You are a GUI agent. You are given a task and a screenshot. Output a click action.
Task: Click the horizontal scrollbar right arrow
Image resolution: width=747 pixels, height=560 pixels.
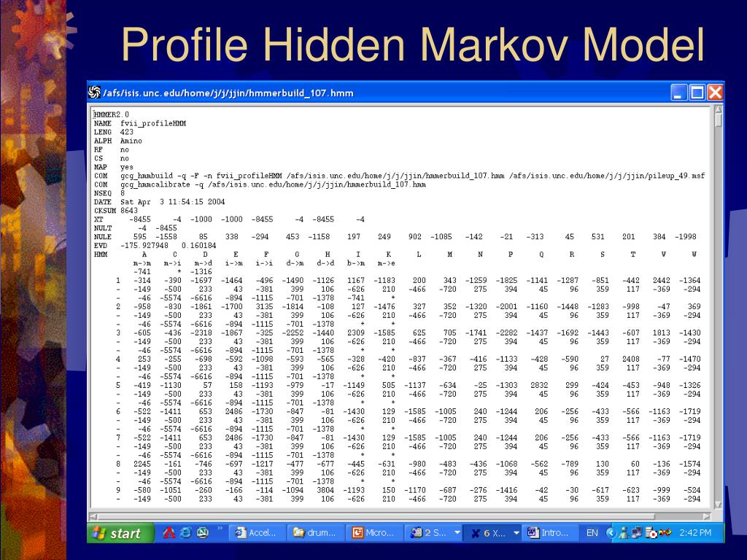point(706,516)
